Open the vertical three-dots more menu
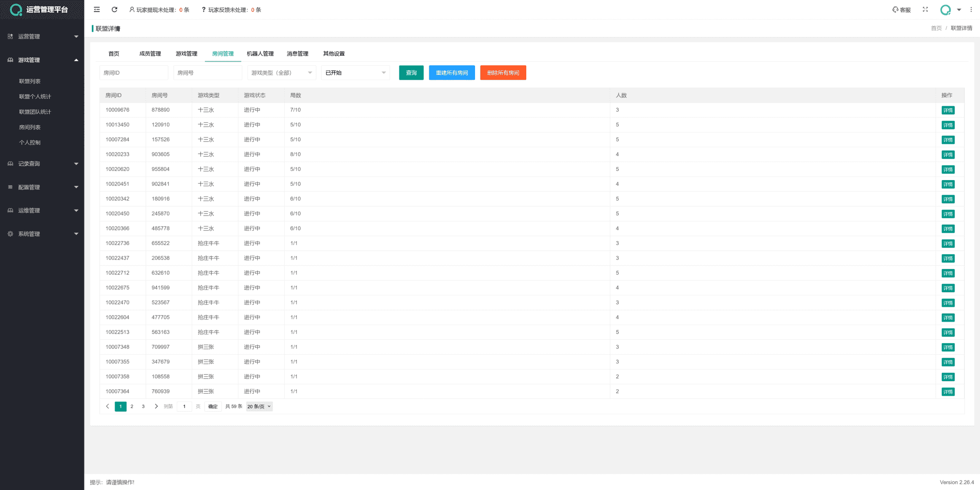 coord(971,10)
